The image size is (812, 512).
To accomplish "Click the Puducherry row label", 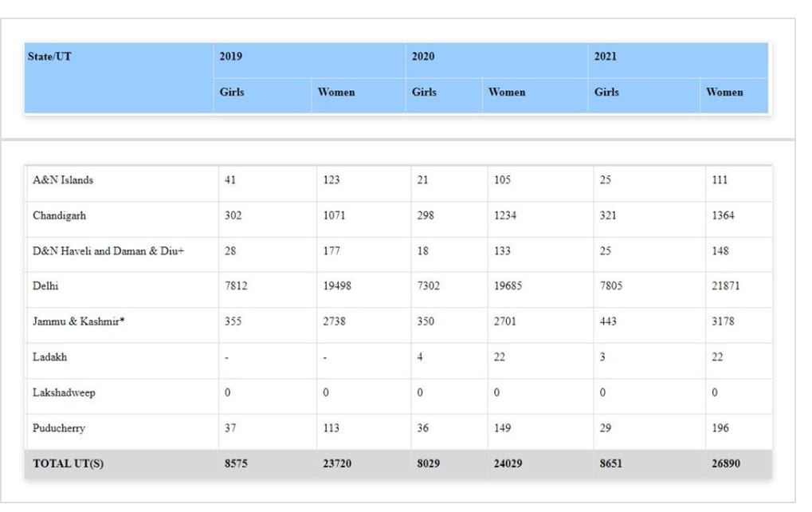I will tap(59, 428).
